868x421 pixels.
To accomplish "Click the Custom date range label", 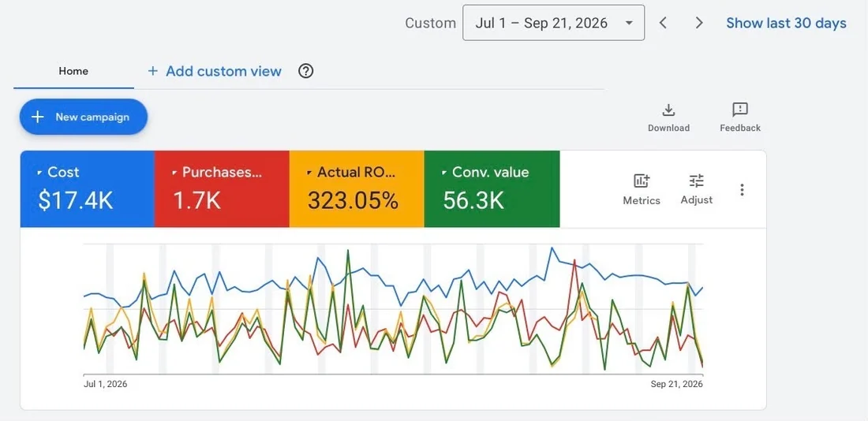I will click(x=431, y=23).
